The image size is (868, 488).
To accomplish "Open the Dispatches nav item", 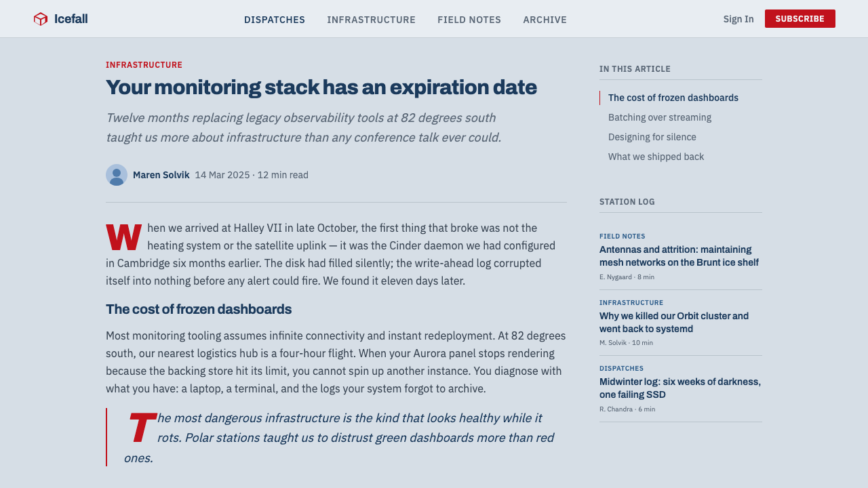I will point(275,20).
